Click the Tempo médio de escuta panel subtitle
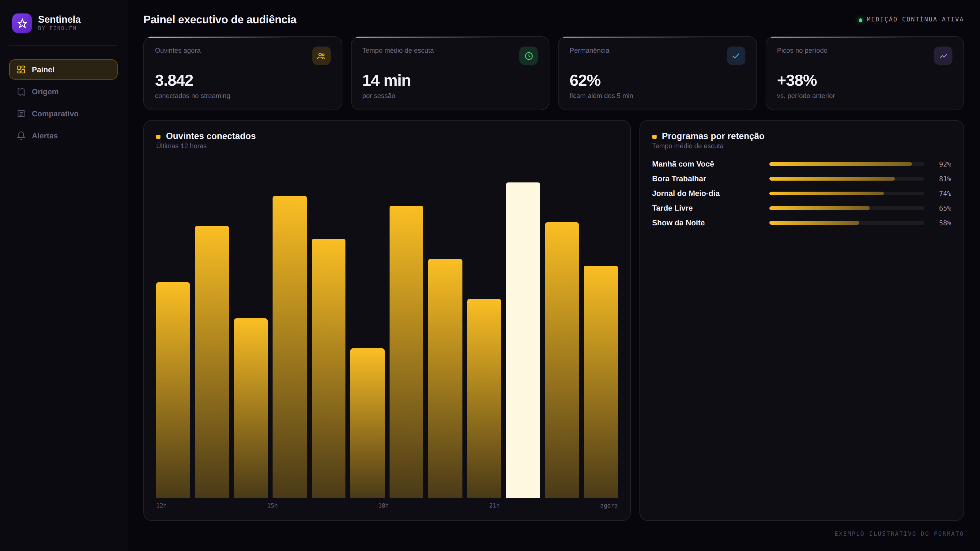Viewport: 980px width, 551px height. click(x=688, y=146)
